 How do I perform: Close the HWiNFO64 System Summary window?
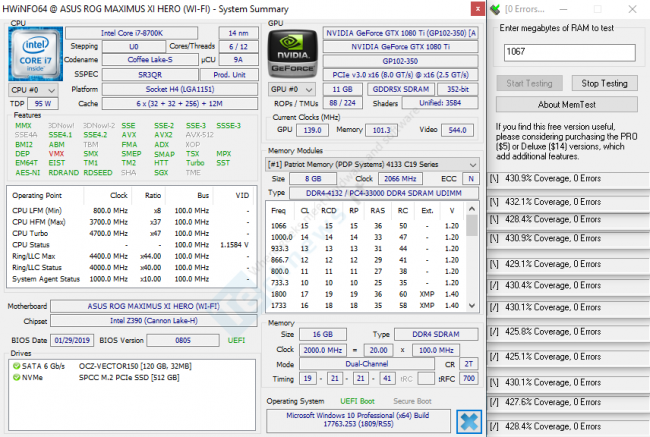pyautogui.click(x=478, y=9)
